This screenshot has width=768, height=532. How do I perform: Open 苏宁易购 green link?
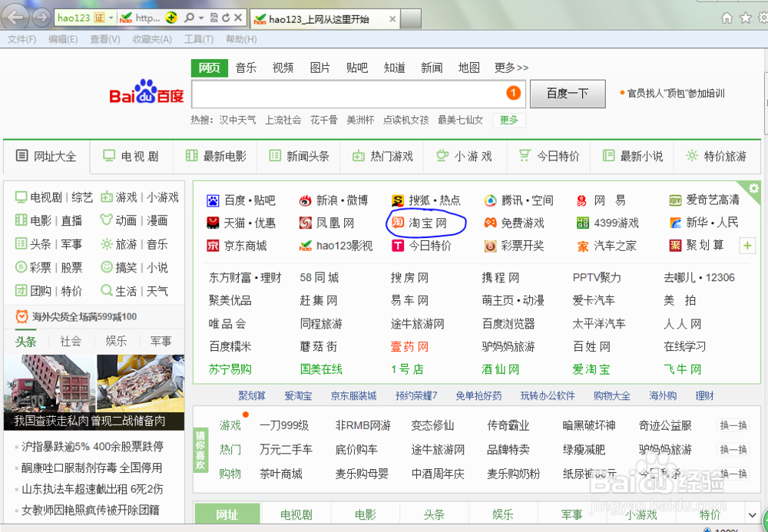[230, 369]
